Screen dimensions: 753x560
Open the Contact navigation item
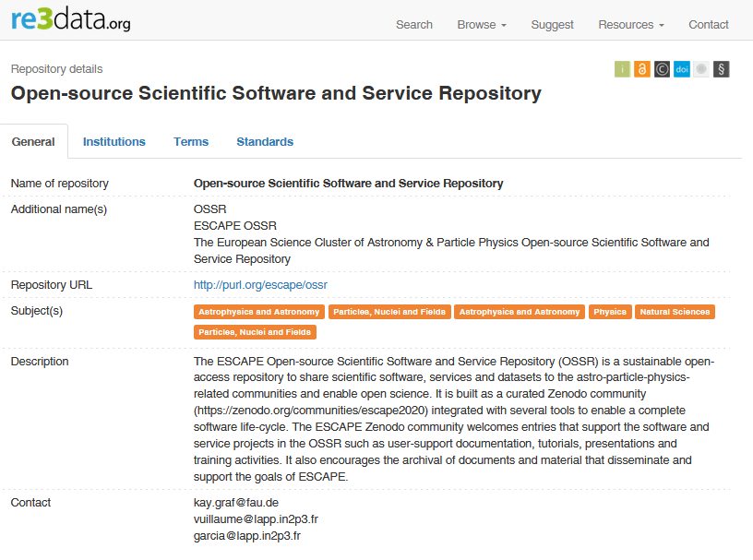[x=708, y=25]
